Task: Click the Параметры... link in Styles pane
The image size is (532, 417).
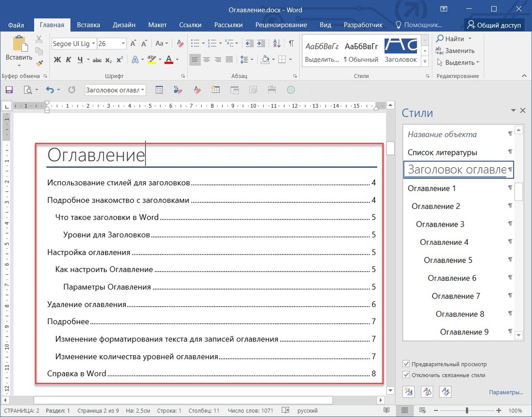Action: pos(506,393)
